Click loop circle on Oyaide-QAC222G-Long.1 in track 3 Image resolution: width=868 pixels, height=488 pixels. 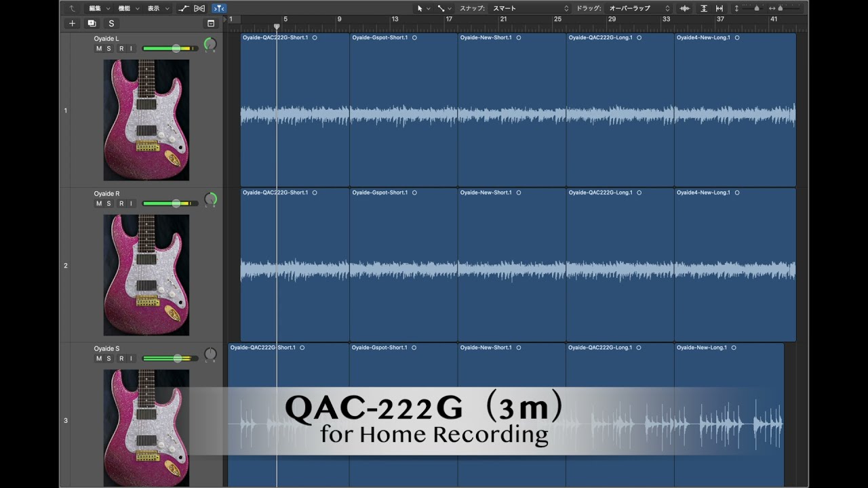point(639,348)
